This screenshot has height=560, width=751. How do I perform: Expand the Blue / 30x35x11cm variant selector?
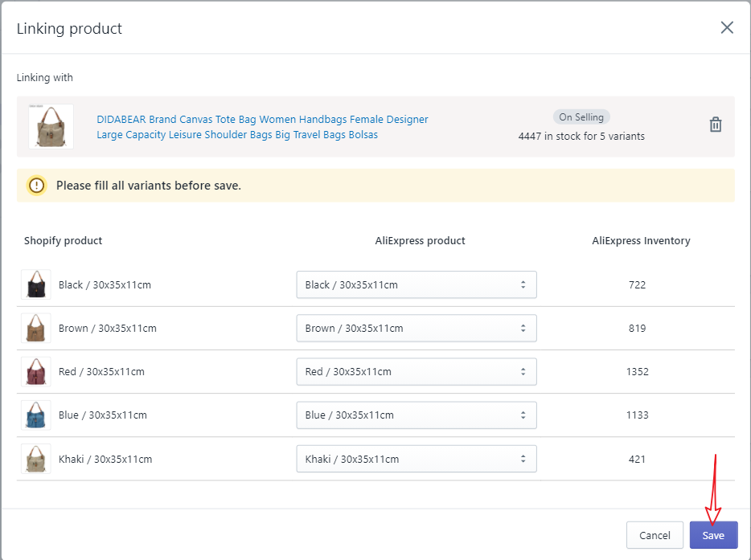click(416, 415)
